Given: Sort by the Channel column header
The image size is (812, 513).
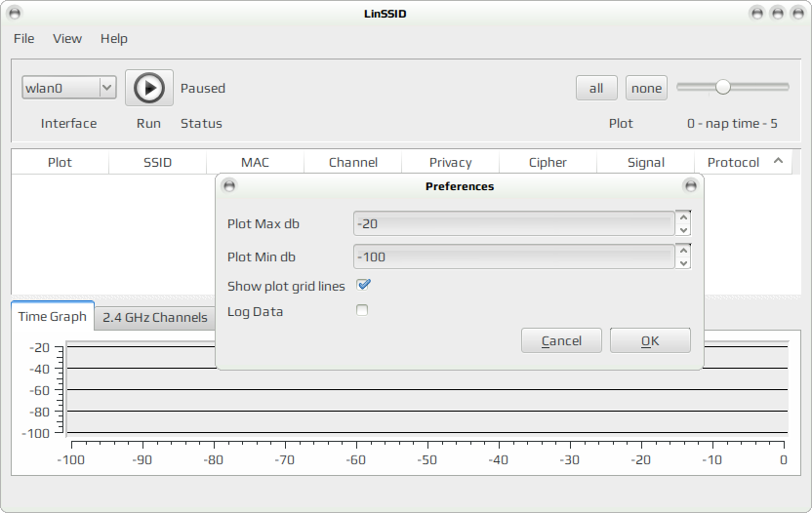Looking at the screenshot, I should click(x=353, y=163).
